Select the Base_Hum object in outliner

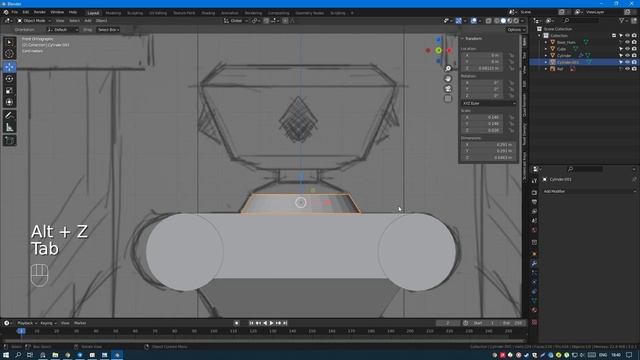[566, 42]
